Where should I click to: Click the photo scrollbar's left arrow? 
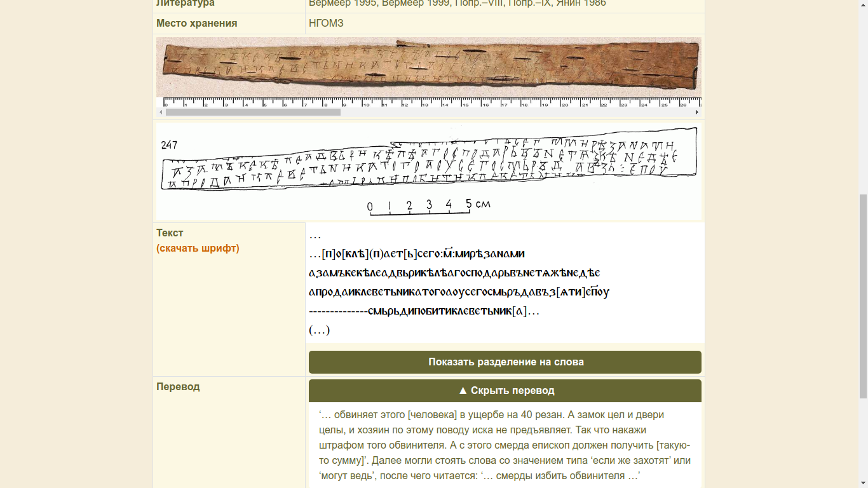(x=161, y=112)
